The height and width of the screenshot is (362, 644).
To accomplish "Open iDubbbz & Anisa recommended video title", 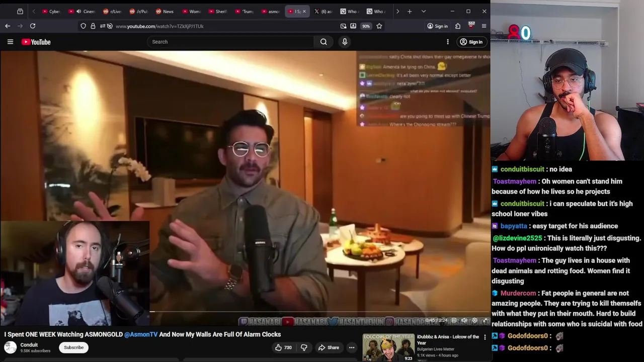I will 448,340.
